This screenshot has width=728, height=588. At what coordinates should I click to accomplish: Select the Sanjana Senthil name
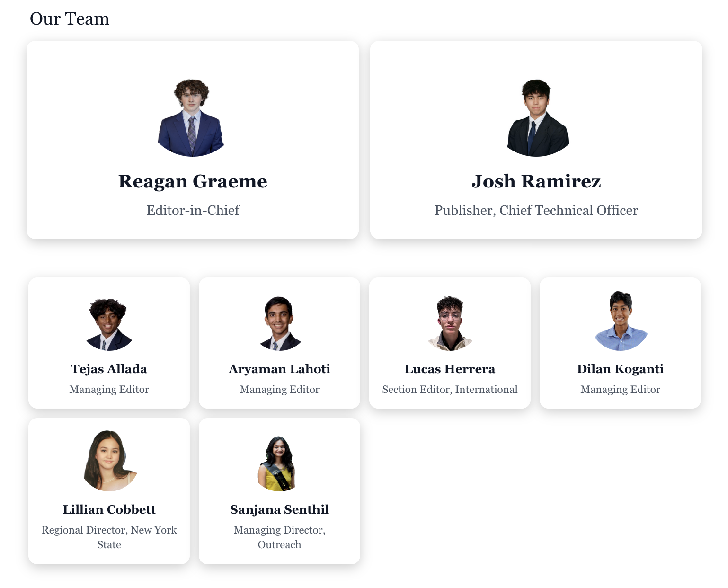pos(279,509)
